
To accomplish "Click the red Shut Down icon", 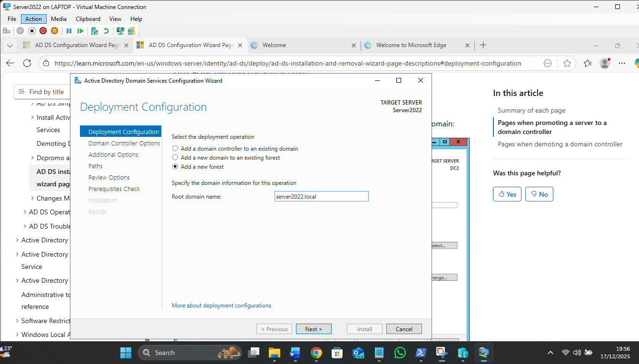I will [43, 31].
